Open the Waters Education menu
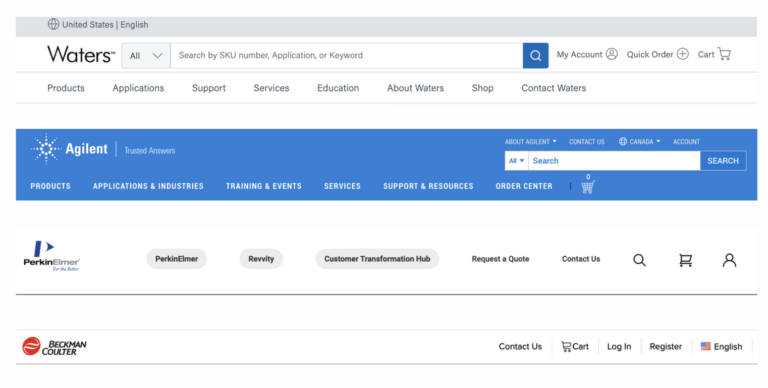 point(338,88)
